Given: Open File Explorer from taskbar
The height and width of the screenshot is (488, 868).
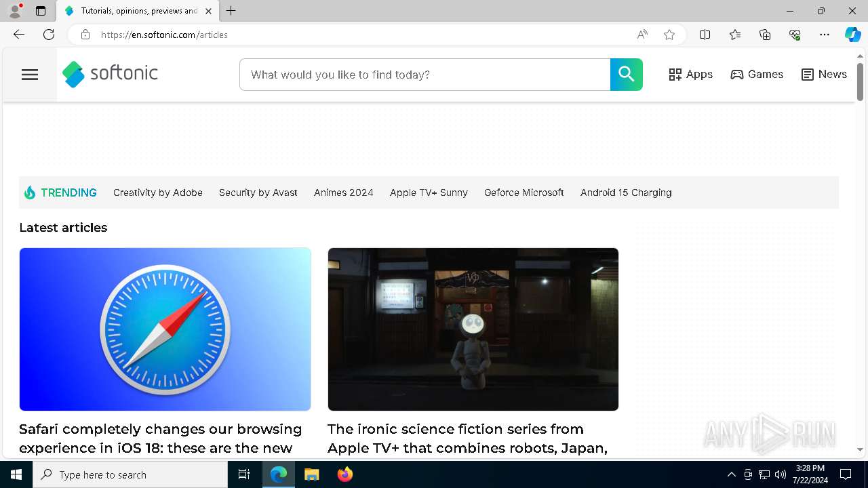Looking at the screenshot, I should (x=311, y=474).
